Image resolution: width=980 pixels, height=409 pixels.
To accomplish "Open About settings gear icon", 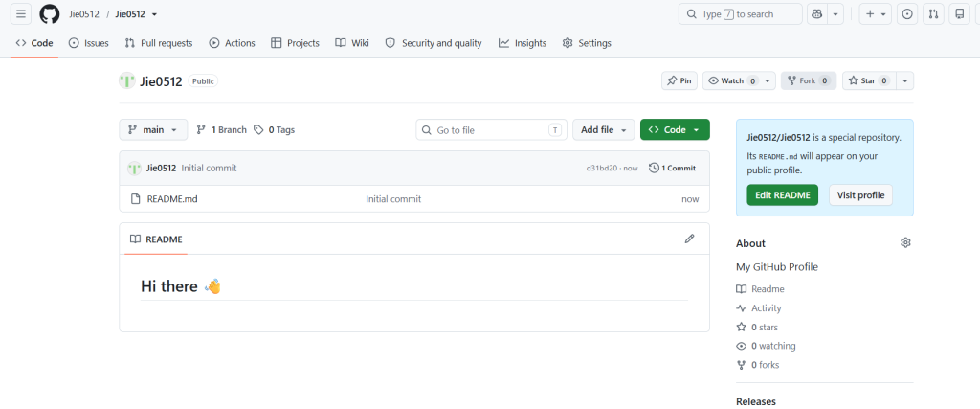I will pos(905,242).
